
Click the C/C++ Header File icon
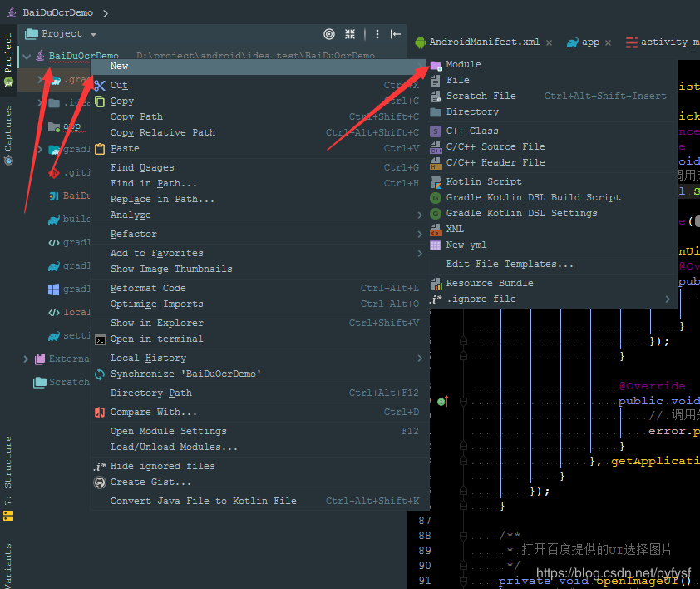436,163
